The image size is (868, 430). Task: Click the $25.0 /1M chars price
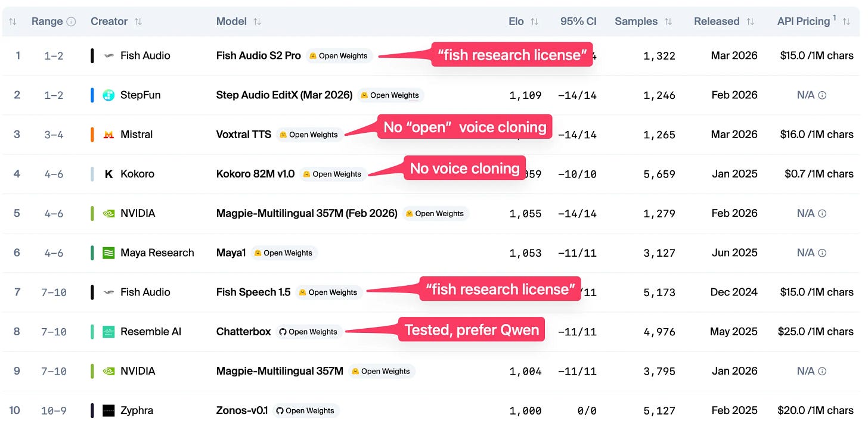tap(816, 332)
